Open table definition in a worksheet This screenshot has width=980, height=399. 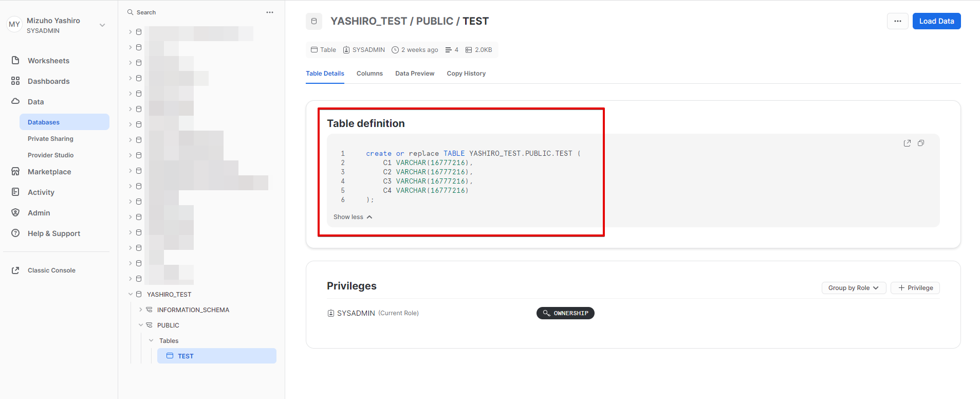pos(907,143)
